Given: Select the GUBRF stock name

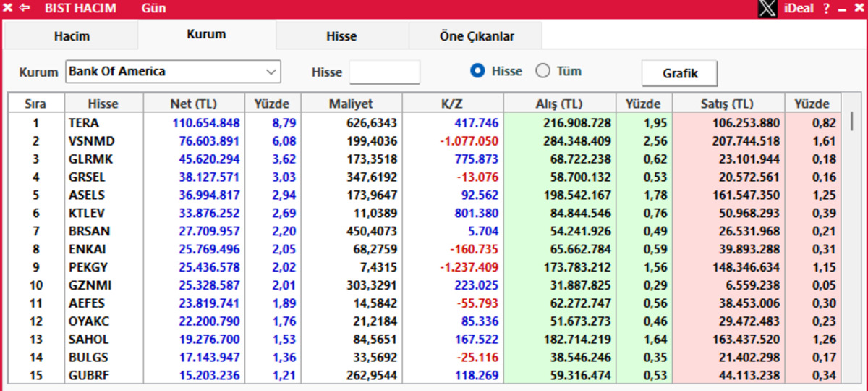Looking at the screenshot, I should click(x=89, y=376).
